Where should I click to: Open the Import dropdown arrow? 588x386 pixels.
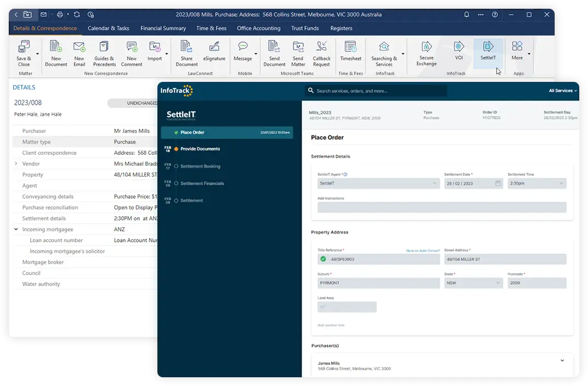pos(167,54)
